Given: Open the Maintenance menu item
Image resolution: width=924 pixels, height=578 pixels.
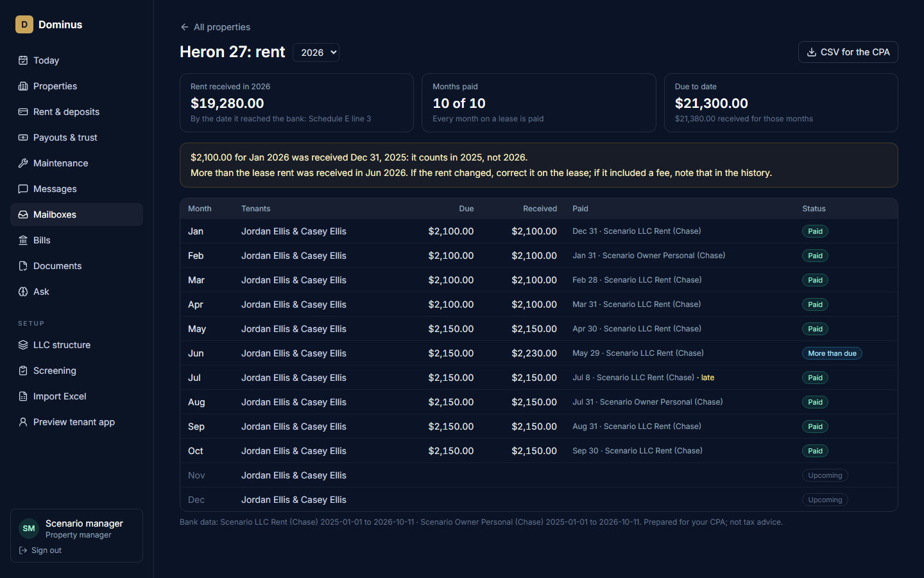Looking at the screenshot, I should tap(76, 163).
